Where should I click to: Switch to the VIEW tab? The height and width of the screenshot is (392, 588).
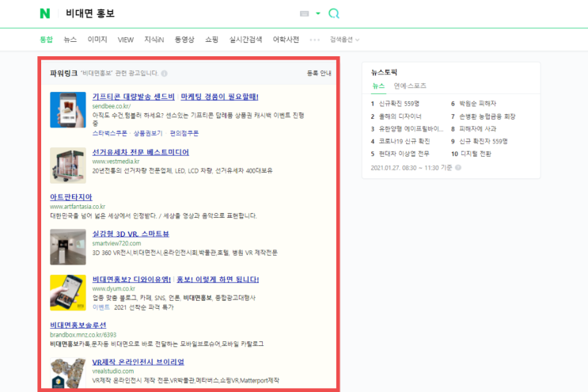(126, 40)
